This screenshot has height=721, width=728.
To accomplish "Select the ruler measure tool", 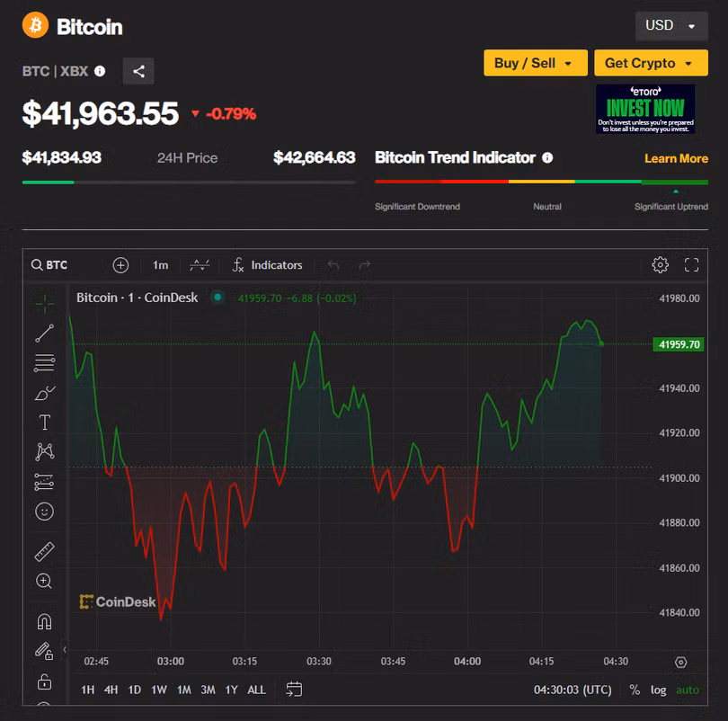I will [44, 551].
